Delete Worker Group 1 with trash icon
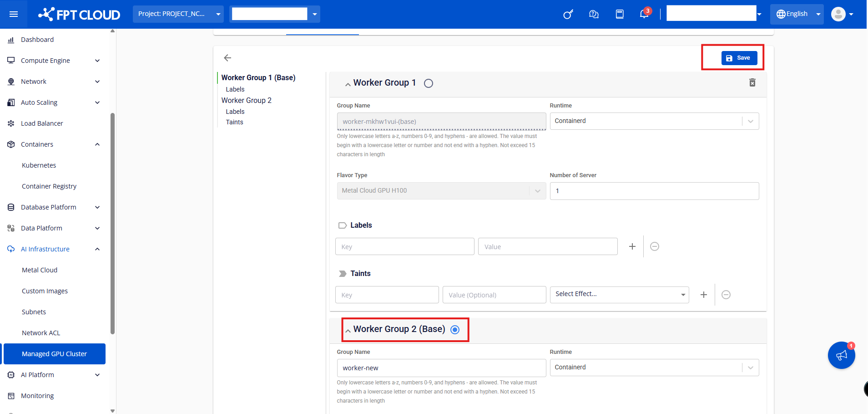This screenshot has width=868, height=414. pyautogui.click(x=752, y=82)
